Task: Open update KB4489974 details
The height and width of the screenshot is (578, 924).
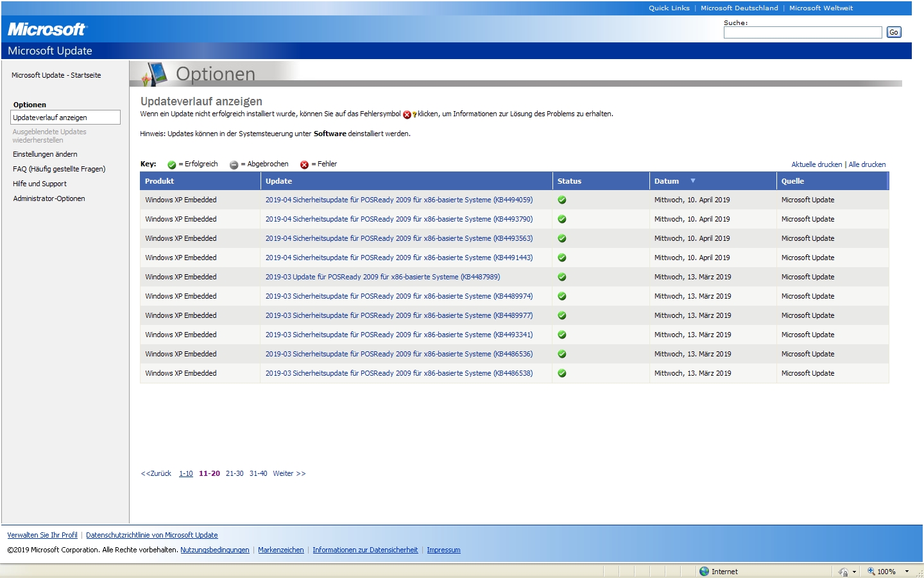Action: point(399,296)
